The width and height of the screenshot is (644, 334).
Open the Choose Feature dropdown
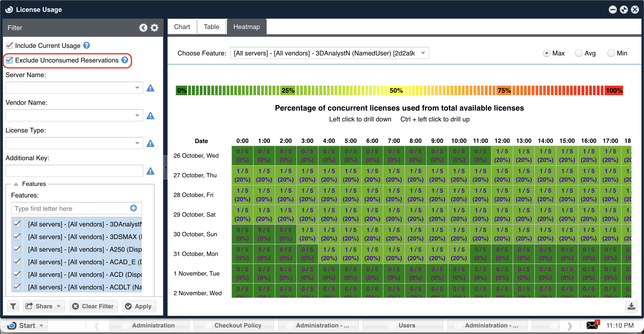423,53
